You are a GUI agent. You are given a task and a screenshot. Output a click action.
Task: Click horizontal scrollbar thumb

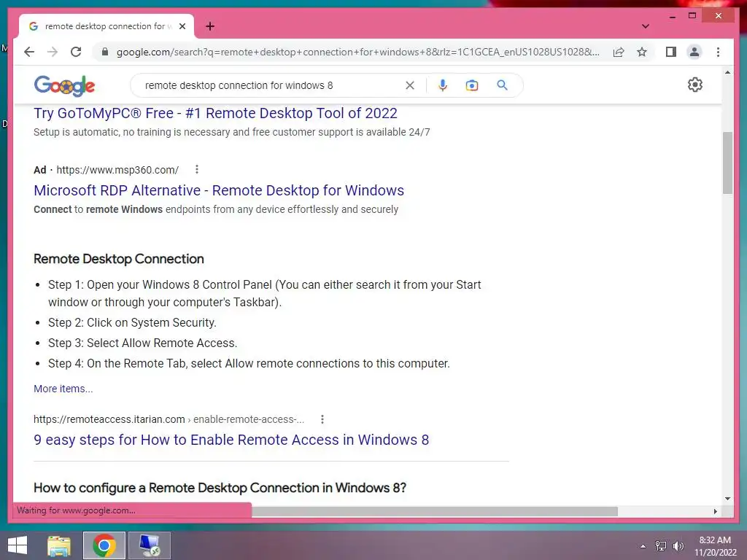tap(435, 511)
